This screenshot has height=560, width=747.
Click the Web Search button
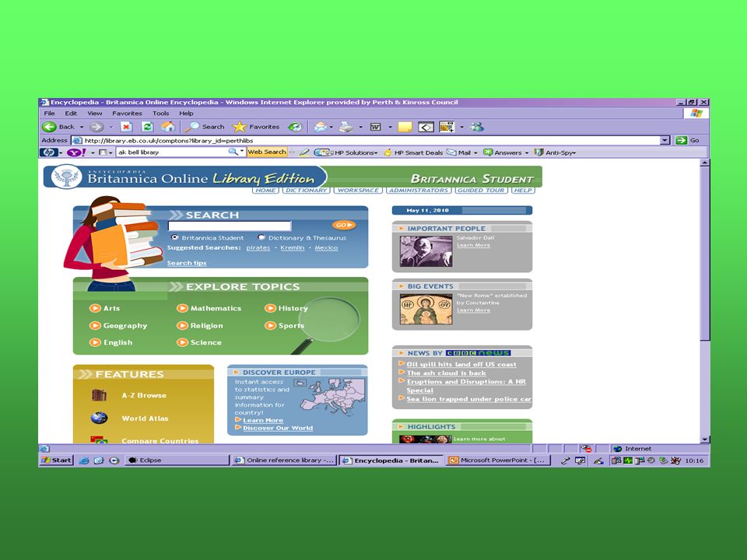(267, 152)
